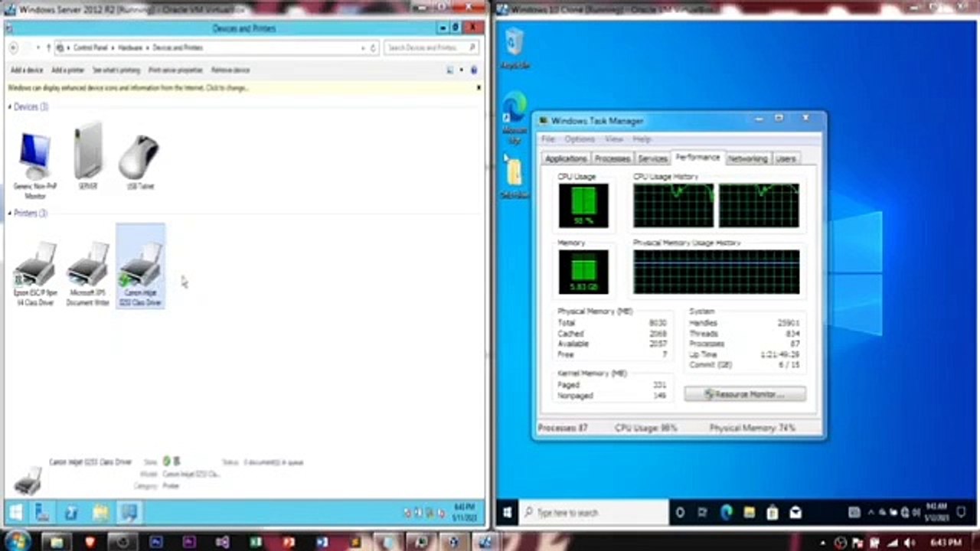Open notification center on Windows 10 taskbar
This screenshot has height=551, width=980.
click(962, 512)
